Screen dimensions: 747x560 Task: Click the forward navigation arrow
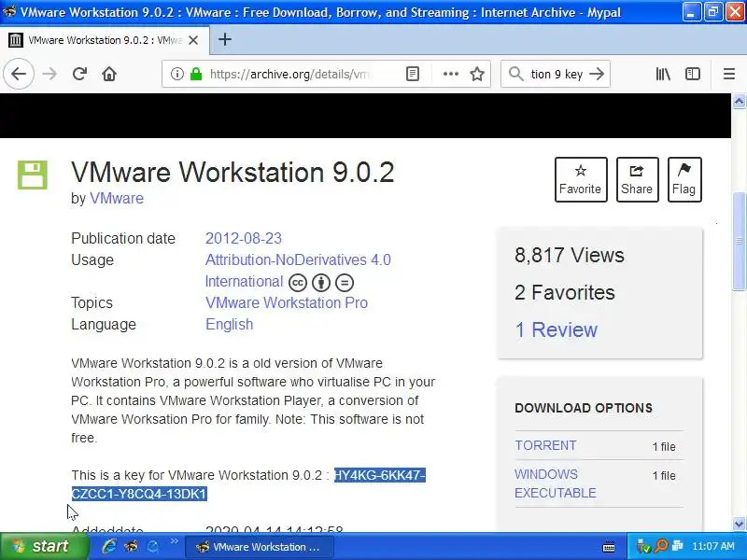[x=49, y=74]
